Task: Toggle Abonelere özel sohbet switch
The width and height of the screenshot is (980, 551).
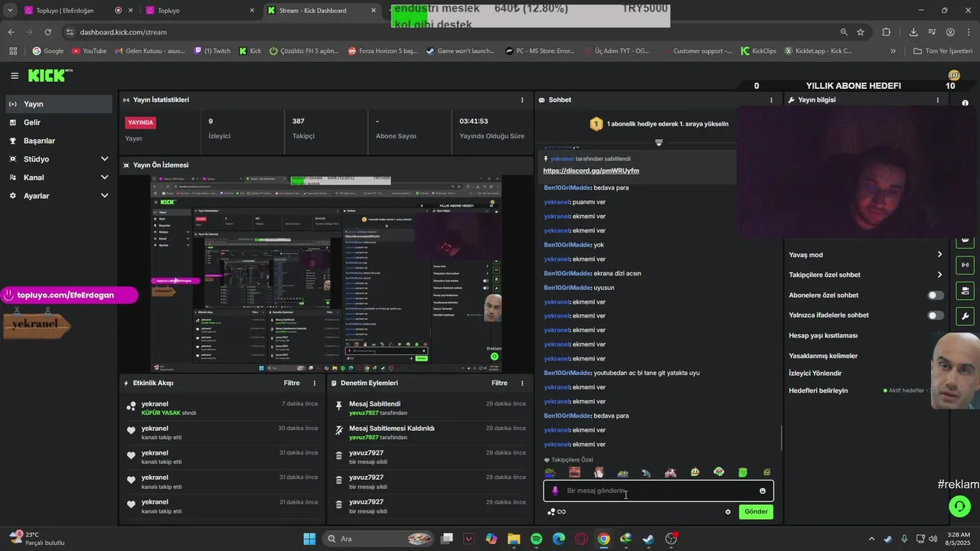Action: [x=936, y=295]
